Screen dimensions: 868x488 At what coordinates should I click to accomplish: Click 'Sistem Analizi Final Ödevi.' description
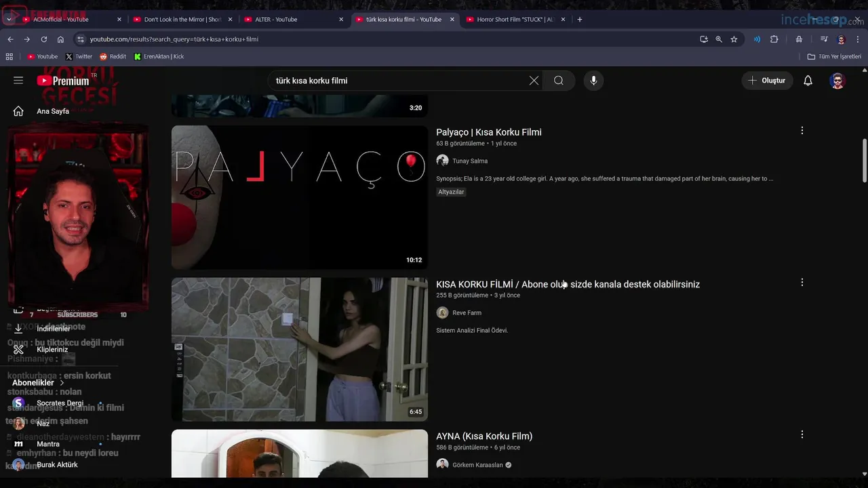click(472, 331)
